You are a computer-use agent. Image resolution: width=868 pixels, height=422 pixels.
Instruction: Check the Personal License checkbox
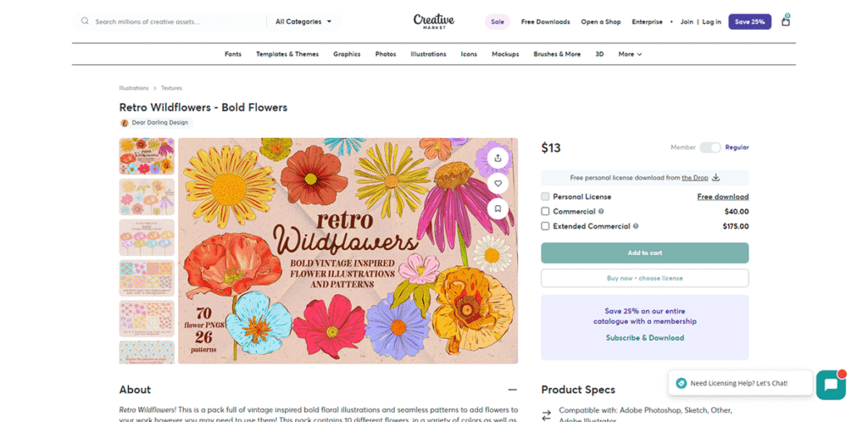545,197
